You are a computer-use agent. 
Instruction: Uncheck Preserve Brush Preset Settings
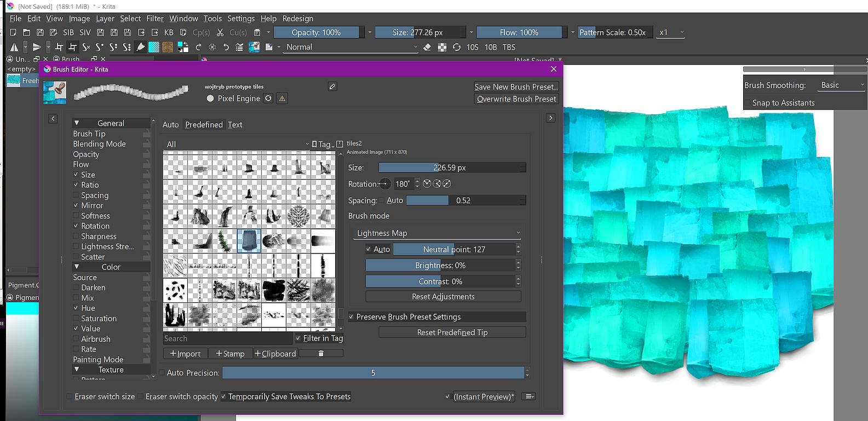click(x=351, y=317)
